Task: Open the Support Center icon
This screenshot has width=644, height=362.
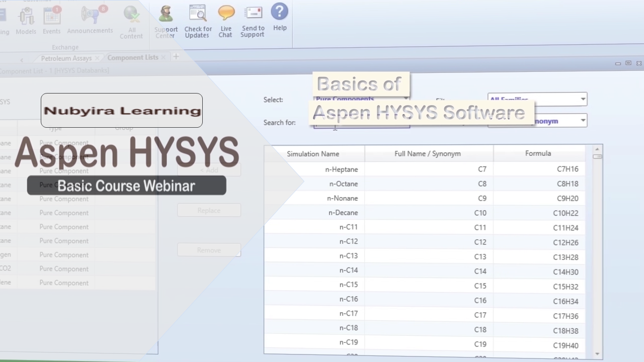Action: [x=166, y=16]
